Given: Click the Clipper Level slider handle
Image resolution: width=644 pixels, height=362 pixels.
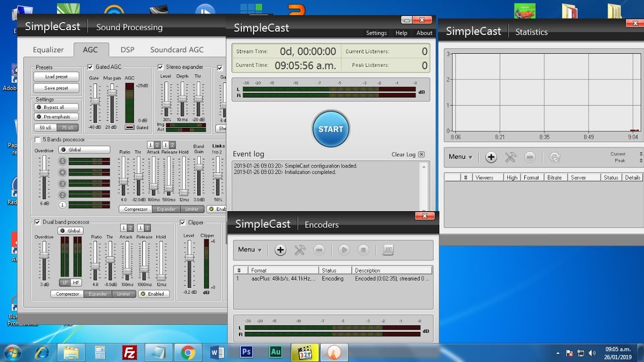Looking at the screenshot, I should click(x=189, y=257).
